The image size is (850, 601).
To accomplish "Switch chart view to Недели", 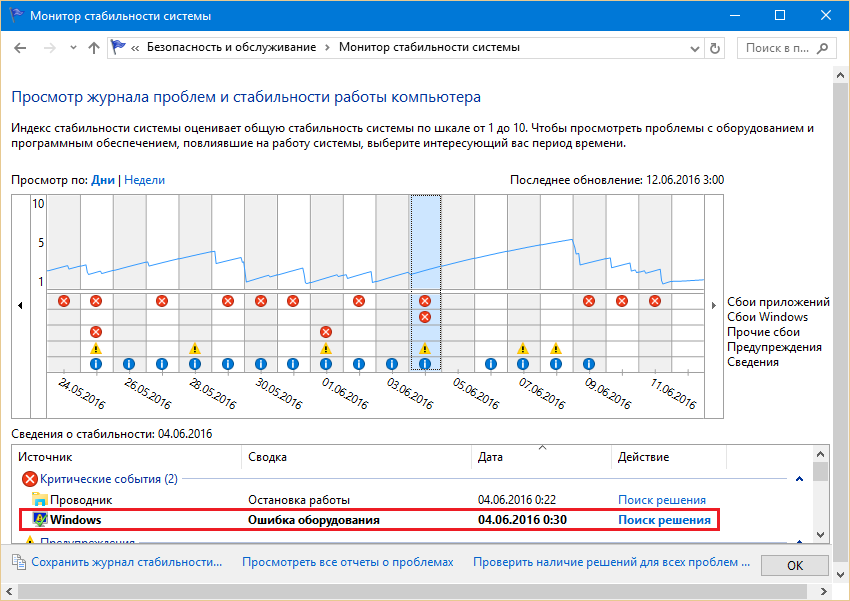I will point(145,180).
